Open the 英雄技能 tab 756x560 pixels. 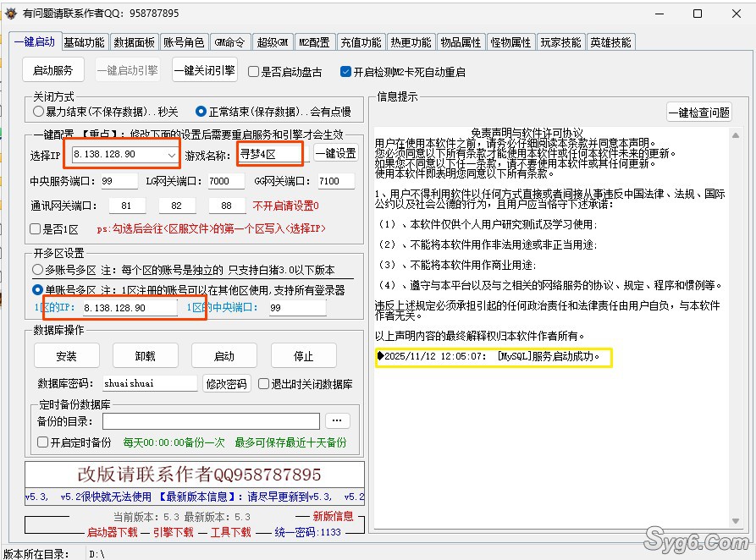tap(610, 42)
